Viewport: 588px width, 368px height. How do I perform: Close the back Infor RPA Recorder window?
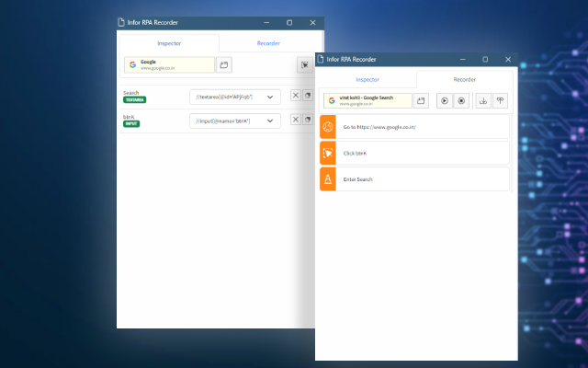(x=312, y=22)
